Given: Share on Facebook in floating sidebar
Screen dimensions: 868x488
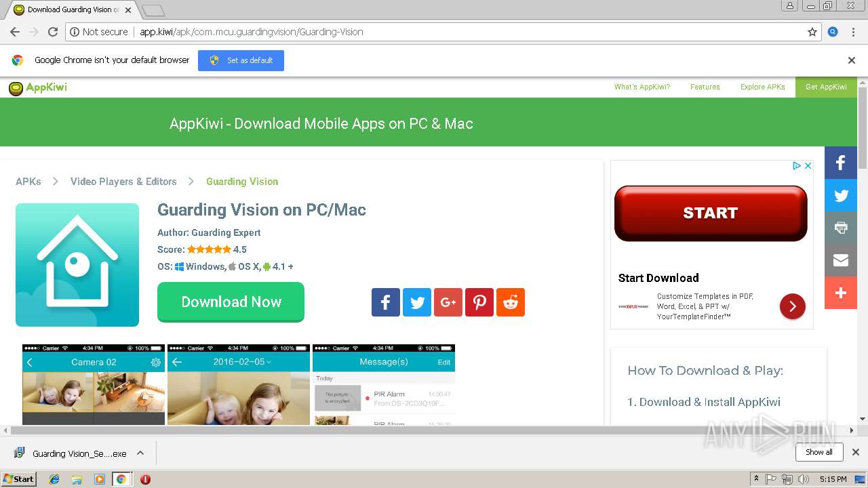Looking at the screenshot, I should click(841, 163).
